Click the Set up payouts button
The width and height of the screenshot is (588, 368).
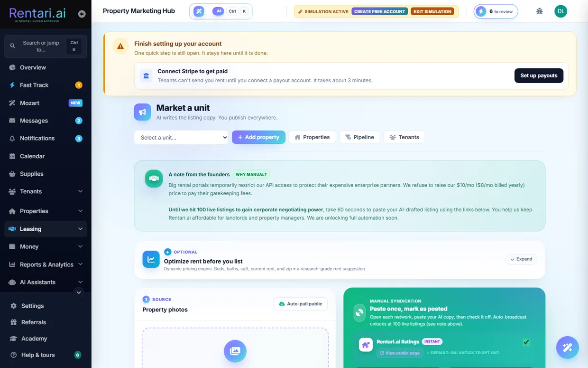(539, 75)
